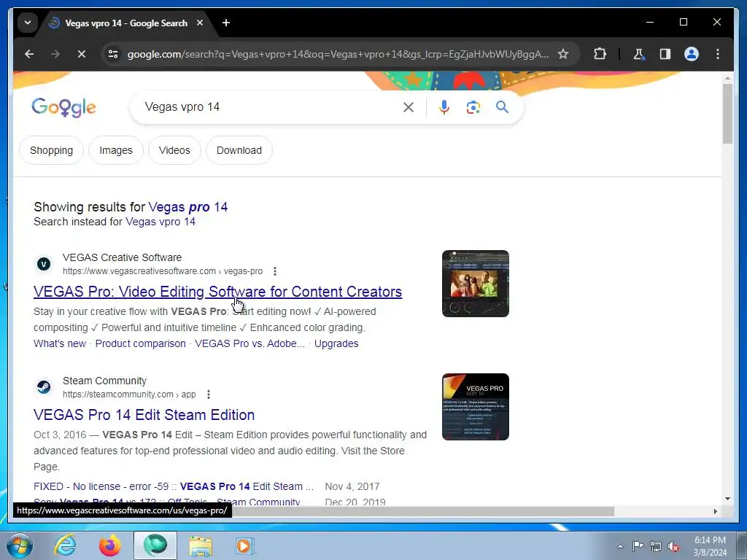Select the Download filter chip
The height and width of the screenshot is (560, 747).
pyautogui.click(x=239, y=150)
